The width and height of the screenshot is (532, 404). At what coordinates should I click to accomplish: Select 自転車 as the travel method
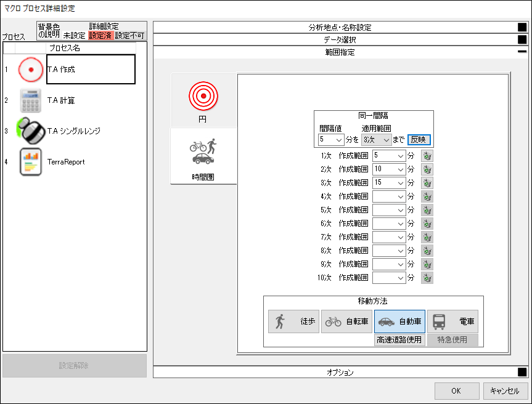click(x=346, y=321)
